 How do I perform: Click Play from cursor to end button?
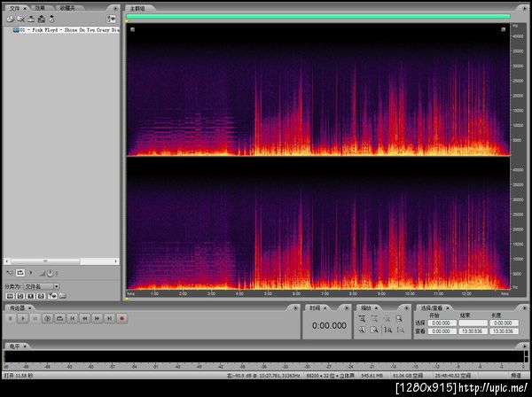click(48, 318)
